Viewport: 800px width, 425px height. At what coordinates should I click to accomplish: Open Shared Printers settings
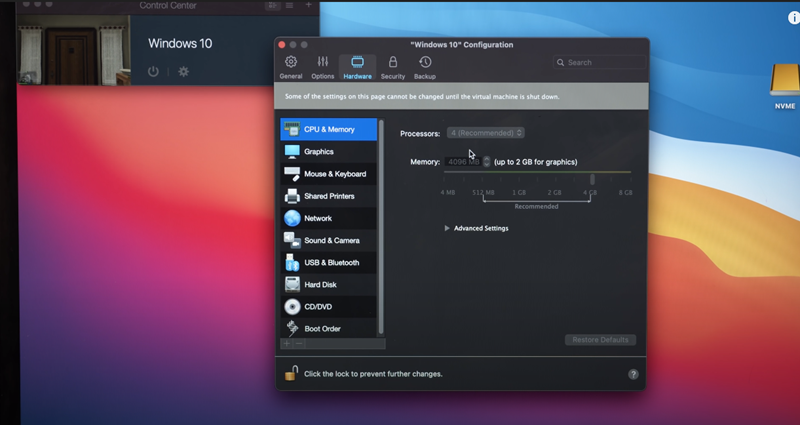point(329,196)
